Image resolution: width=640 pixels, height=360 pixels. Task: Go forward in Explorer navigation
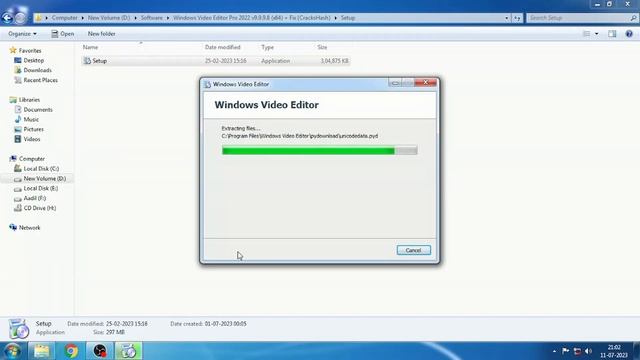click(x=20, y=18)
